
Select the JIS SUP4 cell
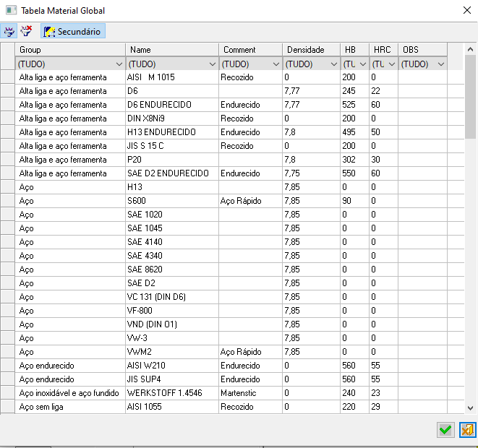click(x=172, y=379)
